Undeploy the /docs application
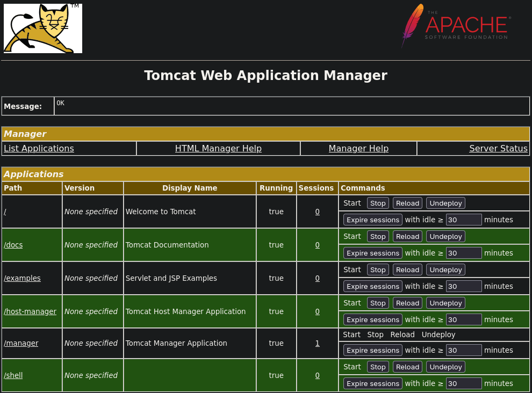 [x=445, y=236]
